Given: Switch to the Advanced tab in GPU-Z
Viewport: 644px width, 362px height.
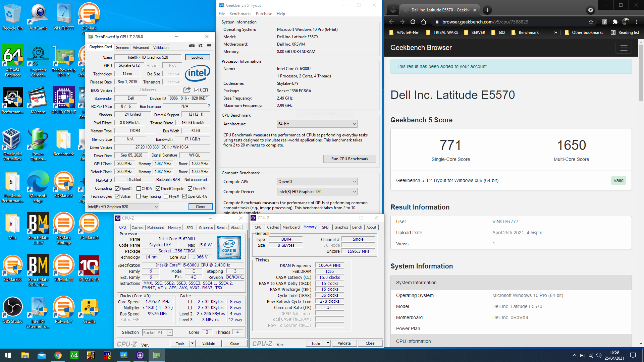Looking at the screenshot, I should [x=141, y=48].
